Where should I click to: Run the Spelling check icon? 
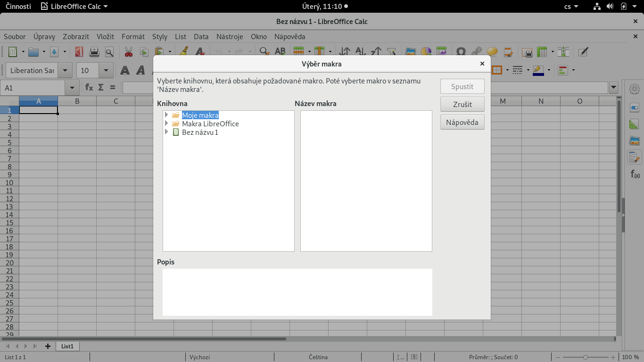280,52
